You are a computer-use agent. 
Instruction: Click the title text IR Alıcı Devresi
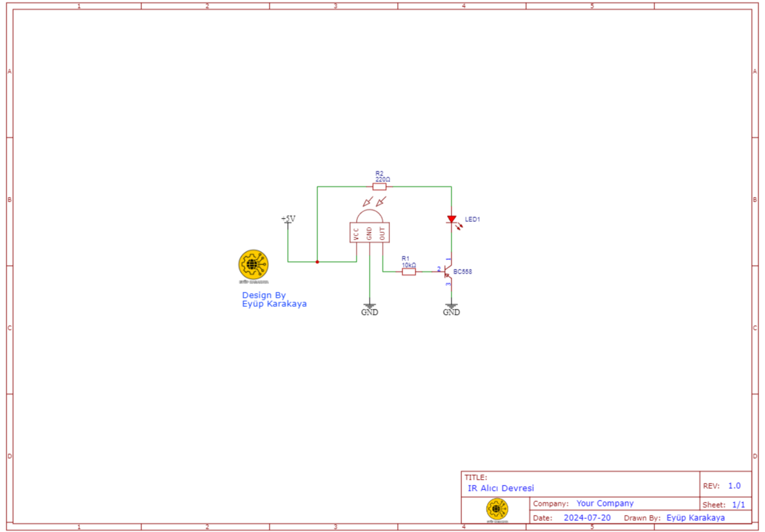point(501,488)
